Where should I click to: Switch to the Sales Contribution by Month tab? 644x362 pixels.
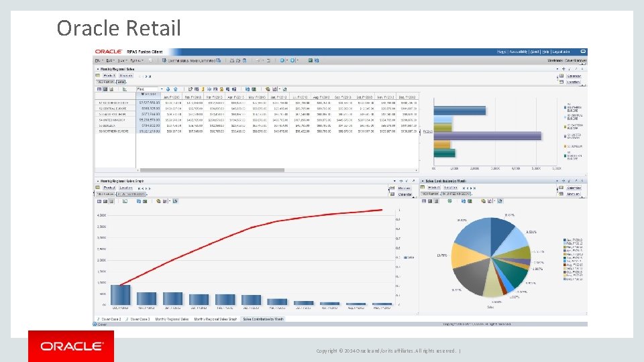tap(263, 319)
